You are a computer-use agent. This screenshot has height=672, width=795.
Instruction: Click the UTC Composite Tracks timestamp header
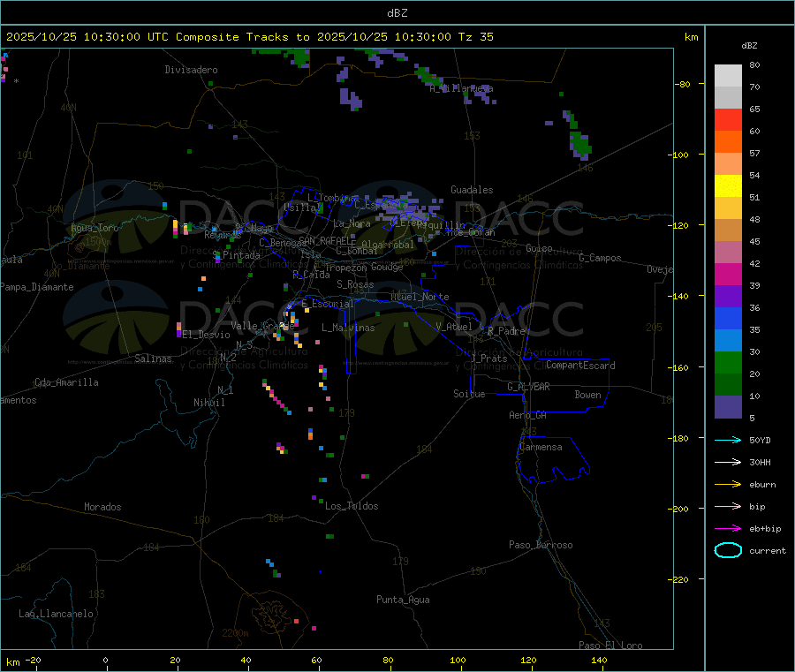250,37
